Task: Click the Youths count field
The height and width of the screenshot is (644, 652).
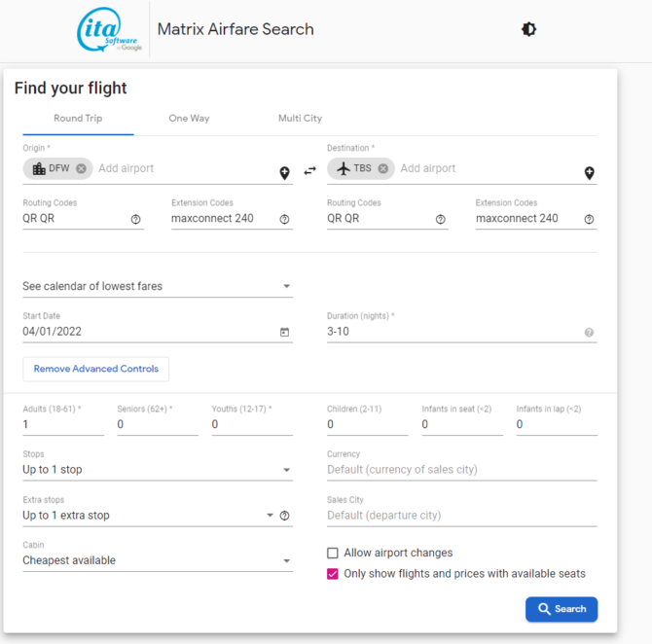Action: [x=252, y=424]
